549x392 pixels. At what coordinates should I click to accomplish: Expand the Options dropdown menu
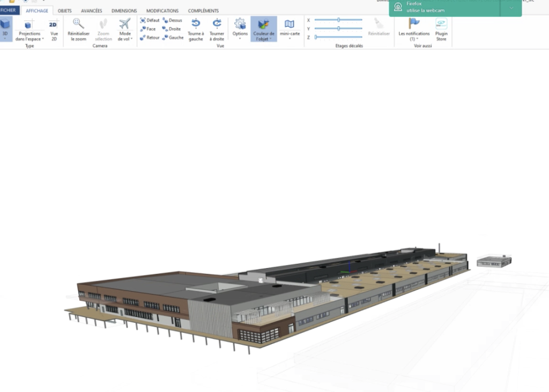point(240,29)
